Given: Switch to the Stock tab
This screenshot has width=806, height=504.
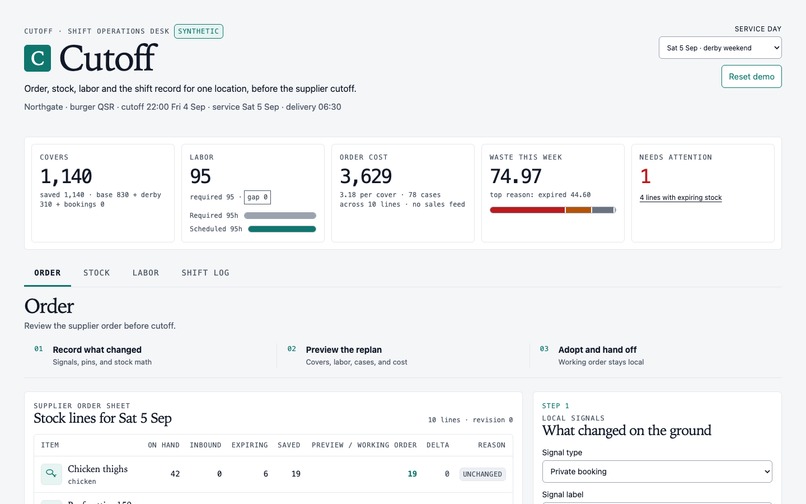Looking at the screenshot, I should click(97, 273).
